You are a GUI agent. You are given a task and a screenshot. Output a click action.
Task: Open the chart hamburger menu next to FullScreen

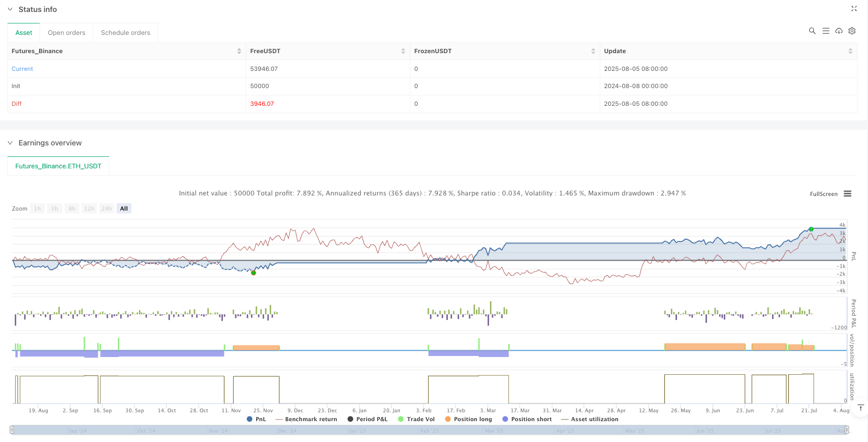[x=848, y=194]
